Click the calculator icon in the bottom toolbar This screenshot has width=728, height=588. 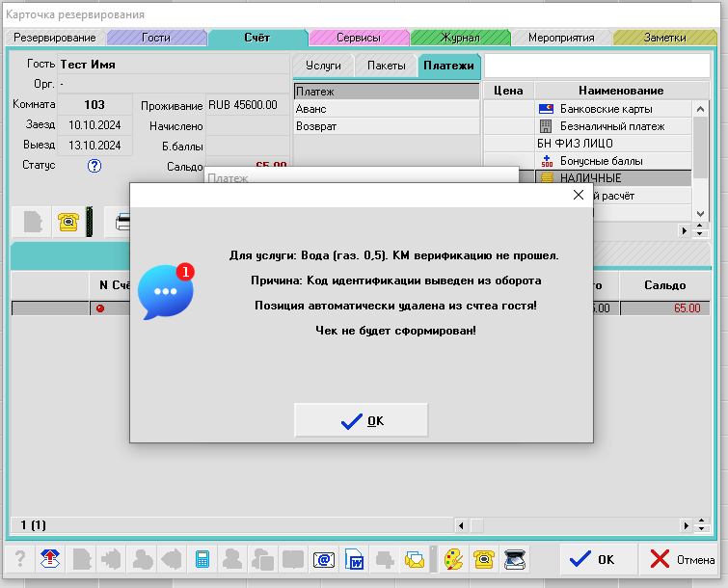pos(202,559)
